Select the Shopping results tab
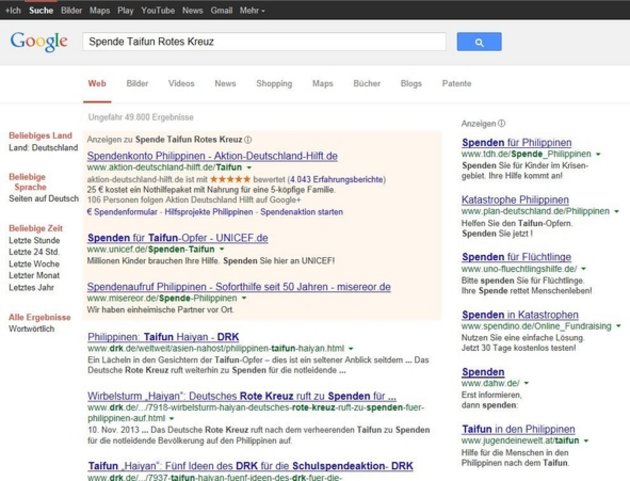Image resolution: width=630 pixels, height=481 pixels. (273, 83)
